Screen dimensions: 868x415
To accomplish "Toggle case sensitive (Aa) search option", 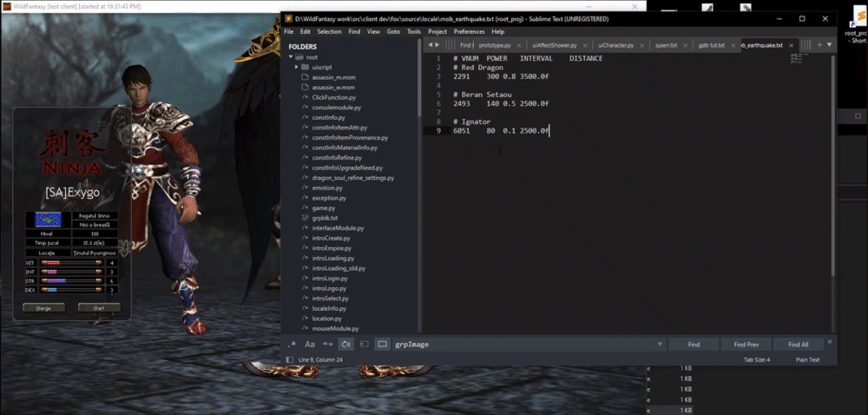I will [x=310, y=344].
